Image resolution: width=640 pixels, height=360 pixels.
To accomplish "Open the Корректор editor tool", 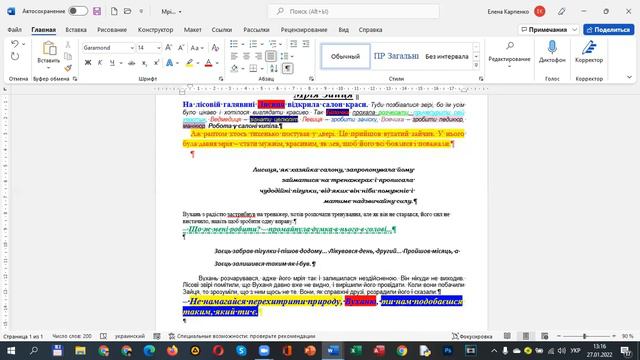I will pyautogui.click(x=589, y=52).
